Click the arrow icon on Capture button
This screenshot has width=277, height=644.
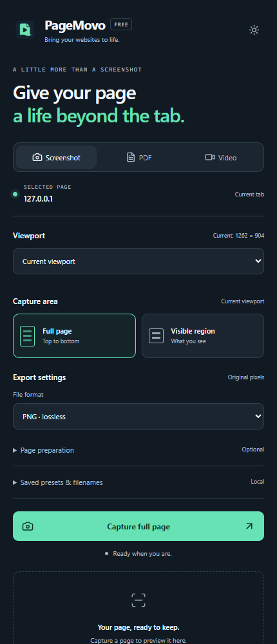tap(249, 526)
